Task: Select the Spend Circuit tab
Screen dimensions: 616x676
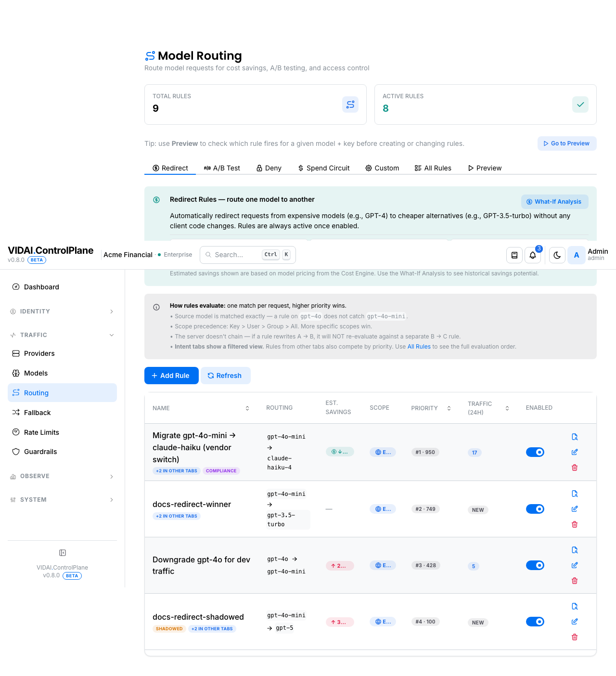Action: tap(324, 168)
